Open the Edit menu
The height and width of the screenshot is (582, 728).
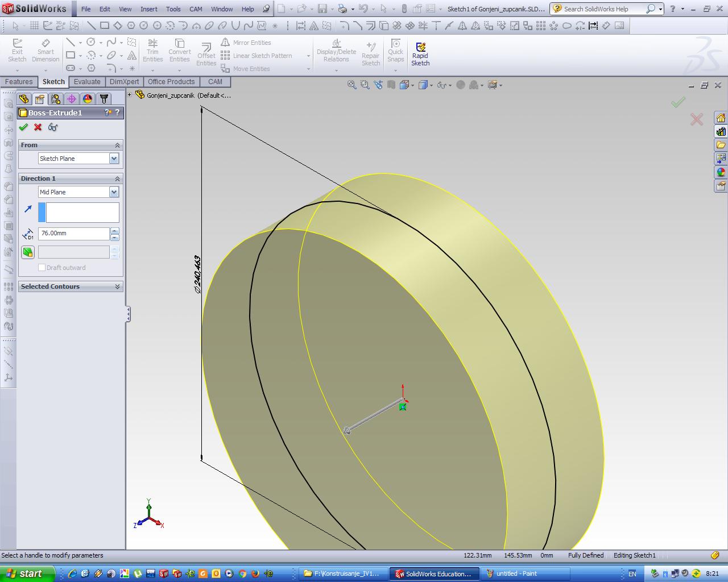(x=105, y=9)
